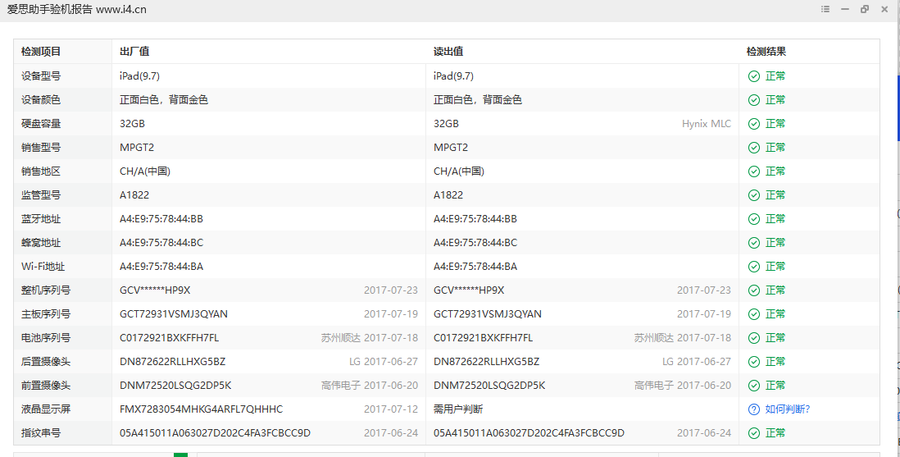Click factory Wi-Fi address A4:E9:75:78:44:BA

click(x=161, y=266)
